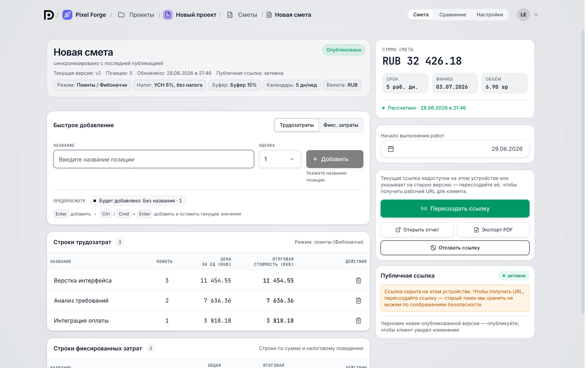Click the Строки фиксированных затрат heading
The width and height of the screenshot is (588, 368).
coord(98,348)
